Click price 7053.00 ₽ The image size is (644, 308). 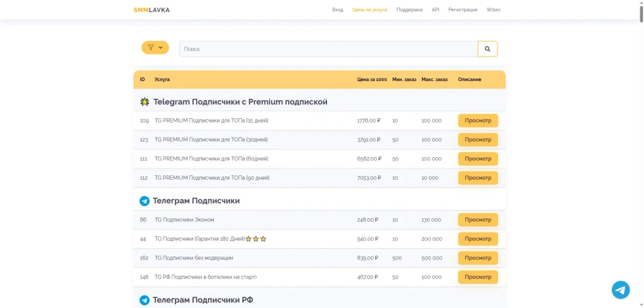pyautogui.click(x=369, y=178)
